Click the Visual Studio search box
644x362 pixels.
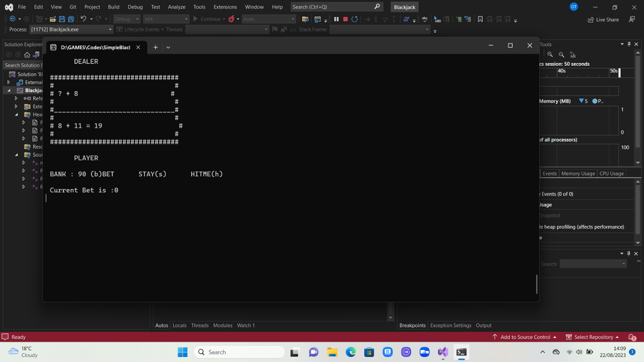(332, 7)
